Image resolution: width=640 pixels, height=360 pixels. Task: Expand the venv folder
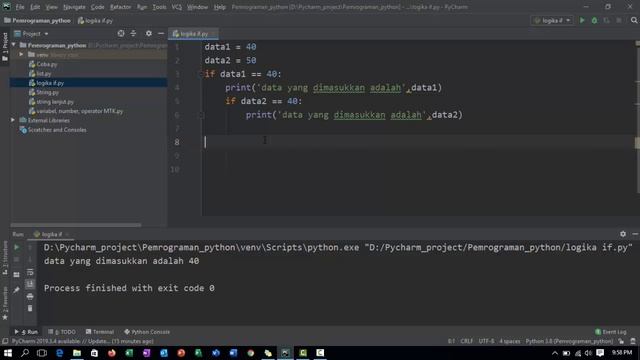click(21, 55)
